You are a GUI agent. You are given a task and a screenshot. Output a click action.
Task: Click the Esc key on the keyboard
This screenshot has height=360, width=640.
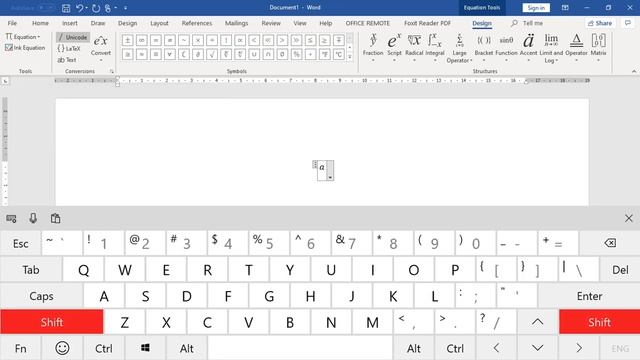pos(20,243)
